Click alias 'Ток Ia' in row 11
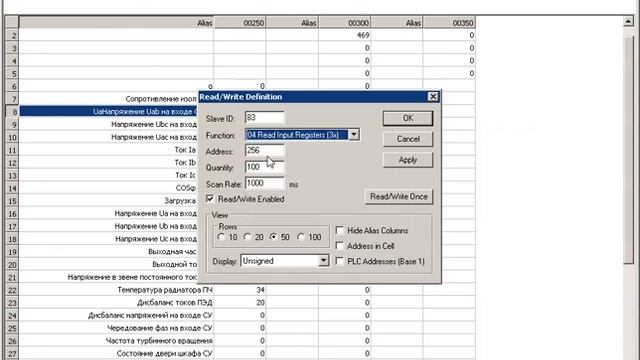 coord(185,150)
